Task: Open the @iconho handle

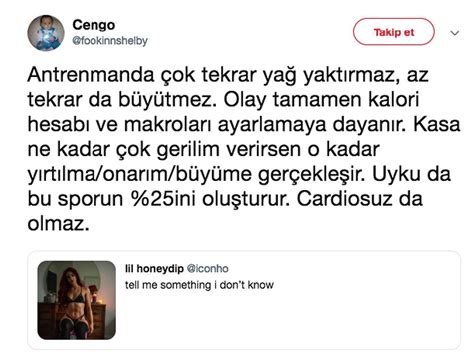Action: [207, 268]
